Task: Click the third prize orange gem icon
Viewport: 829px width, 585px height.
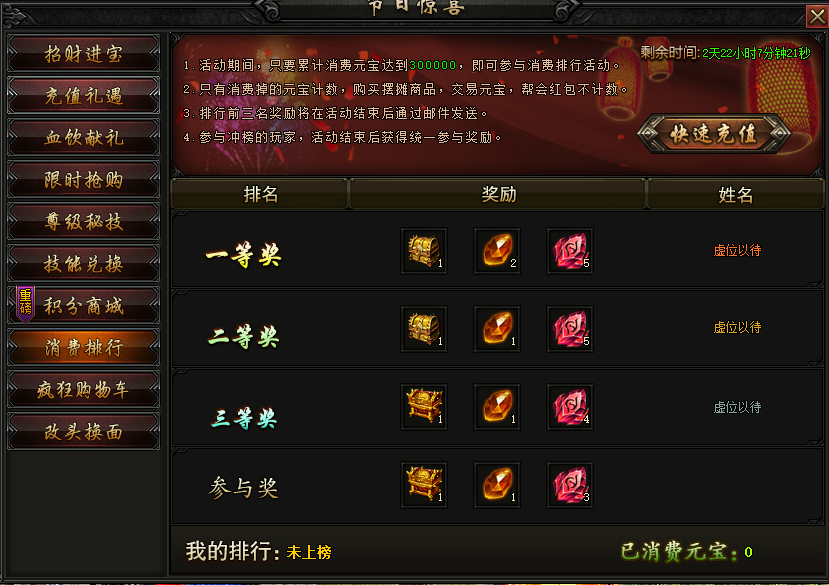Action: (x=497, y=407)
